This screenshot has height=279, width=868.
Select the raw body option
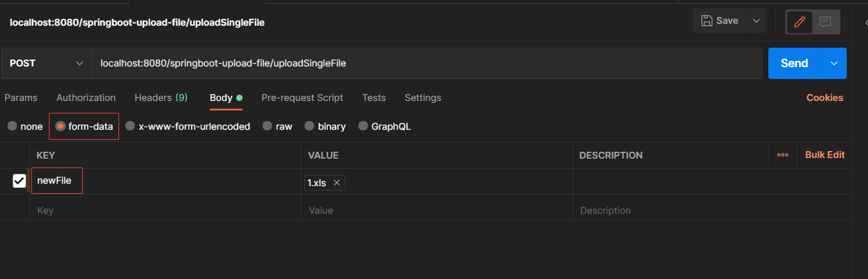[268, 127]
